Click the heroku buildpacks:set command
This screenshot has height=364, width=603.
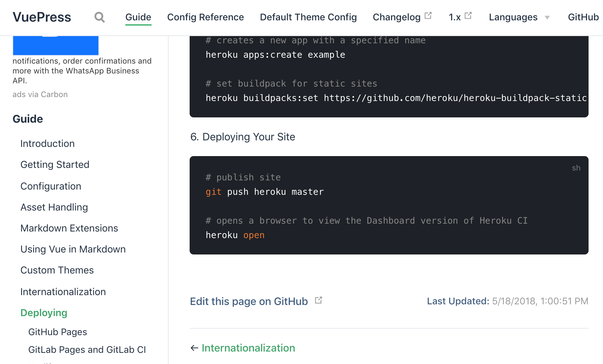tap(396, 98)
